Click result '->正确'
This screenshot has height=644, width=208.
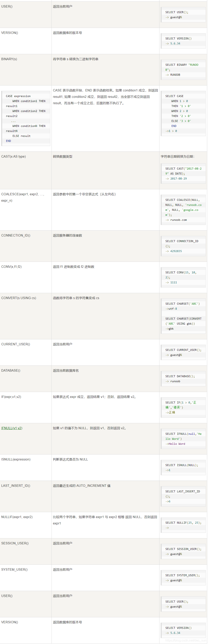tap(170, 412)
